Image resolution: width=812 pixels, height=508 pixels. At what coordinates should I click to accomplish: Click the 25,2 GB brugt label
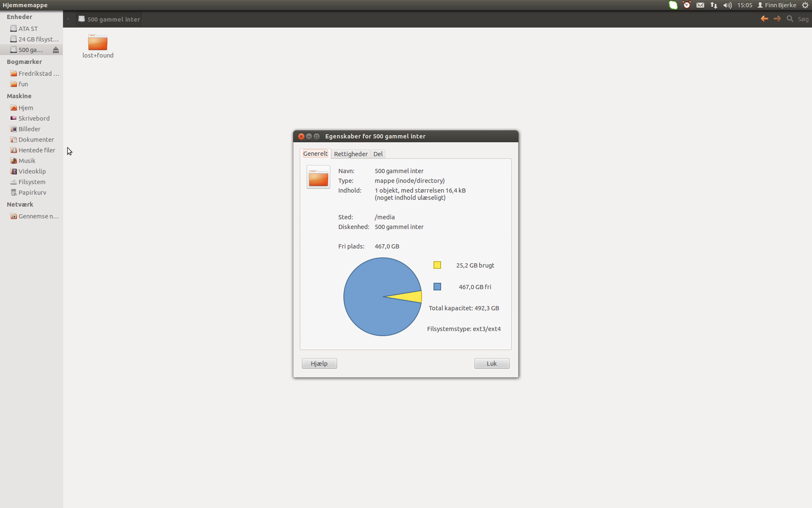pyautogui.click(x=475, y=265)
